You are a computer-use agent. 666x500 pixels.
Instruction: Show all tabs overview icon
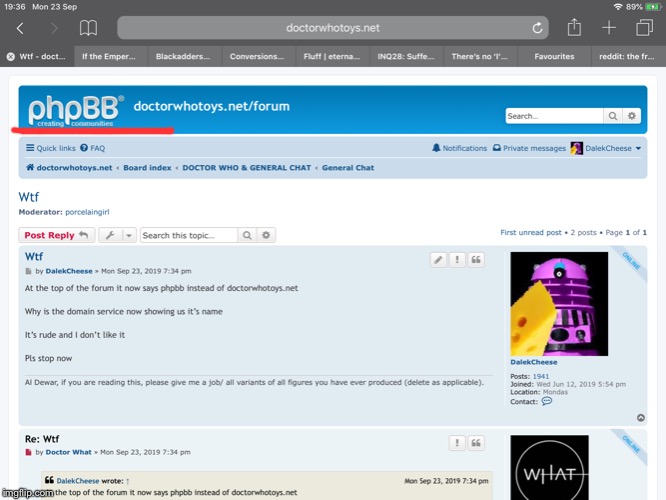point(644,28)
